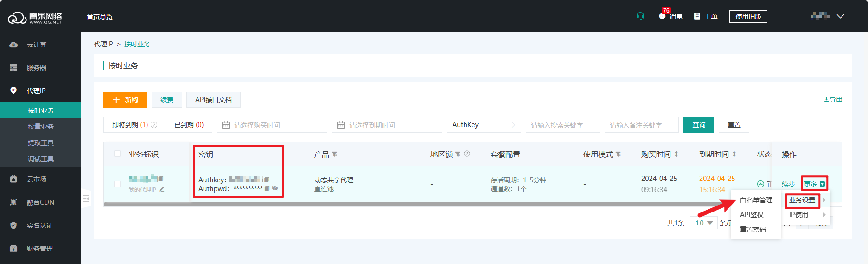Copy the Authkey value
Screen dimensions: 868x264
267,180
